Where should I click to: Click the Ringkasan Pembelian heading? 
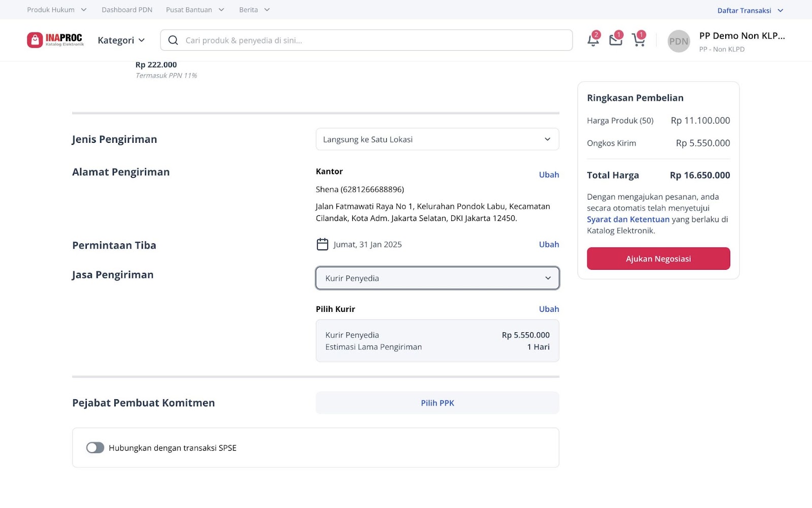pos(635,98)
